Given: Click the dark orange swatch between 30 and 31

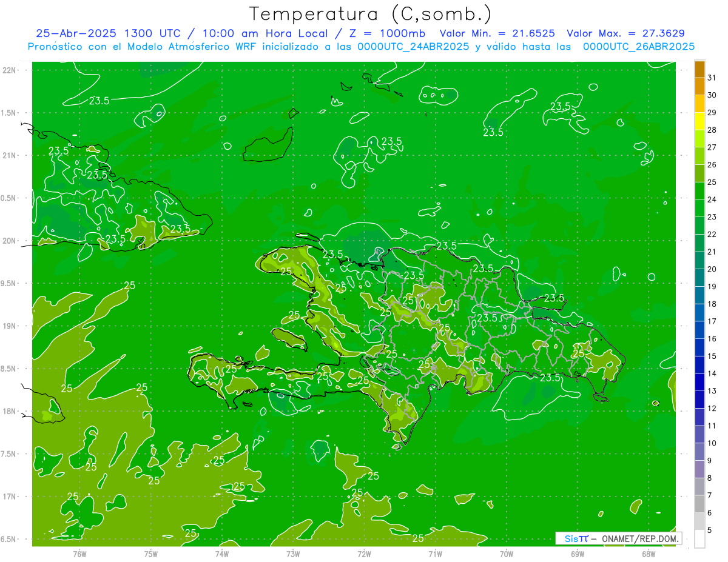Looking at the screenshot, I should tap(699, 87).
